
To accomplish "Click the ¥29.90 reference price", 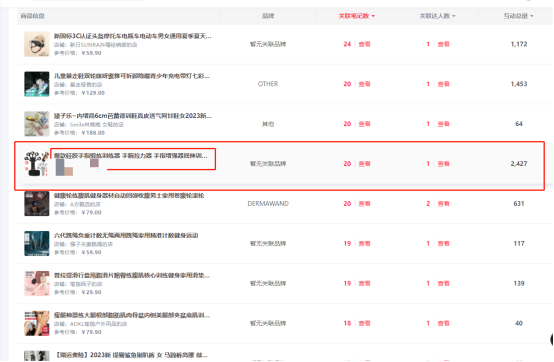I will tap(91, 292).
